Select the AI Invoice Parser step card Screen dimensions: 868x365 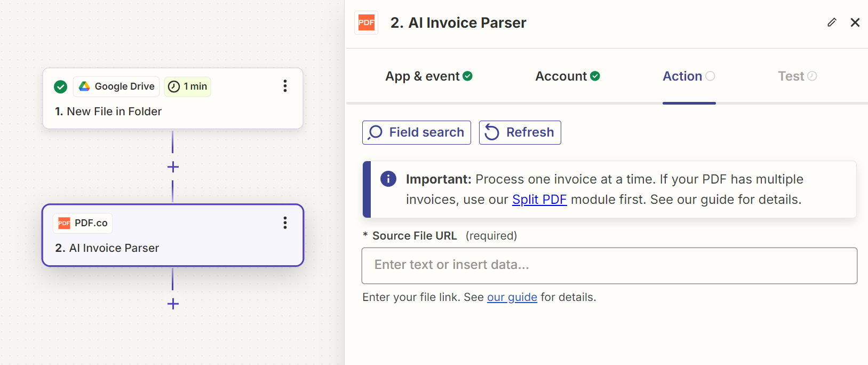click(173, 235)
